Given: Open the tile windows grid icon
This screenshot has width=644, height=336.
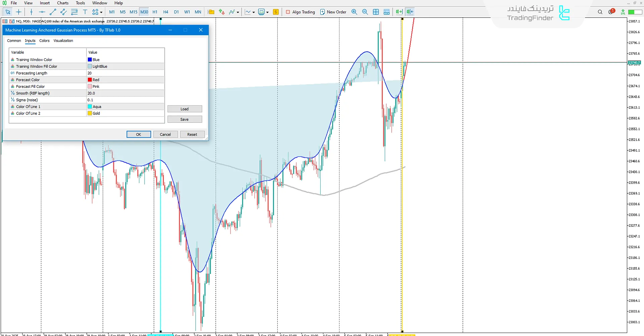Looking at the screenshot, I should pos(376,12).
